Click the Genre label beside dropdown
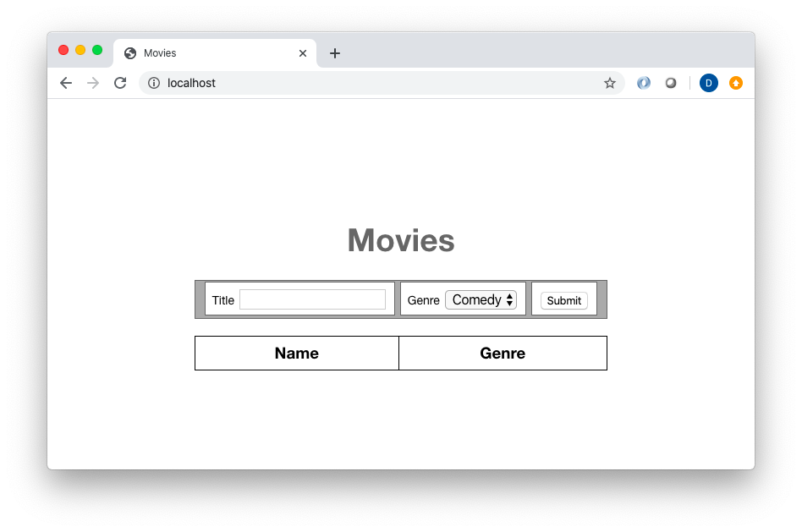Image resolution: width=802 pixels, height=532 pixels. point(424,300)
